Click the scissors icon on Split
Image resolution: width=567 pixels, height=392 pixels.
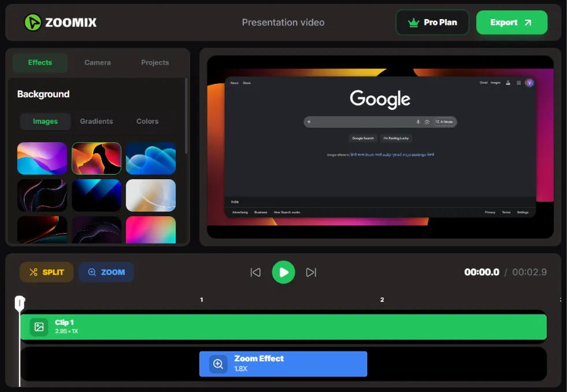tap(34, 272)
